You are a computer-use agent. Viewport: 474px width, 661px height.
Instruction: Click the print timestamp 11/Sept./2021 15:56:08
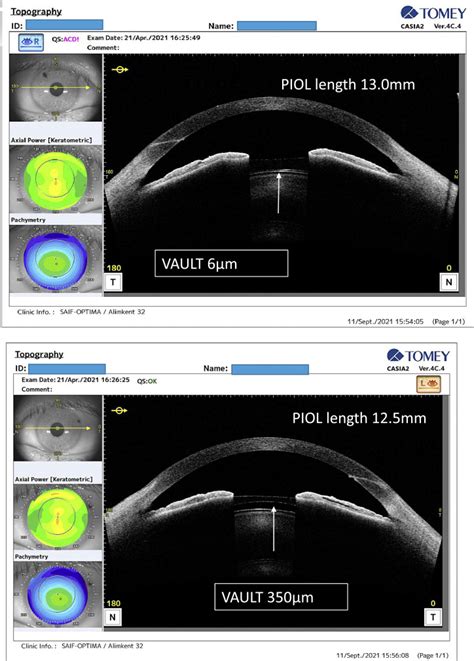372,655
